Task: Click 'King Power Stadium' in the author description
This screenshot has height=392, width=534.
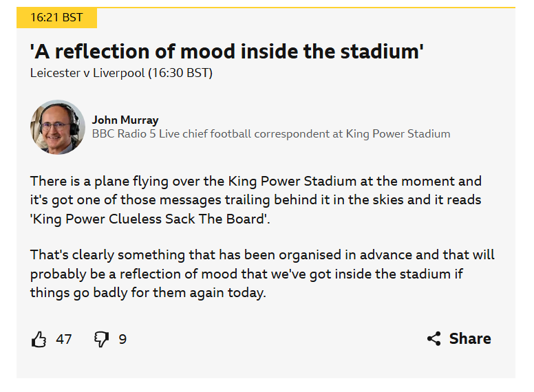Action: (398, 133)
